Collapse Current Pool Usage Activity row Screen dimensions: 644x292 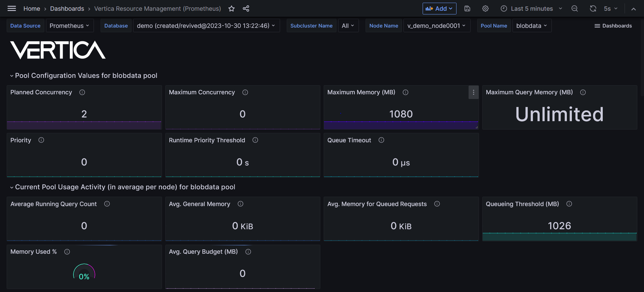[x=12, y=187]
